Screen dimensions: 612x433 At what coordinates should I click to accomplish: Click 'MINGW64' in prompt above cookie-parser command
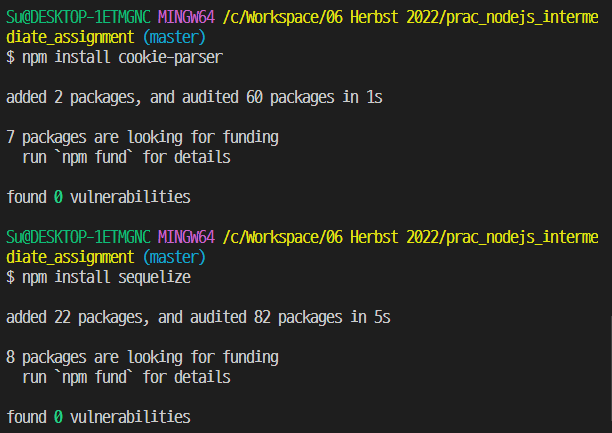tap(187, 17)
